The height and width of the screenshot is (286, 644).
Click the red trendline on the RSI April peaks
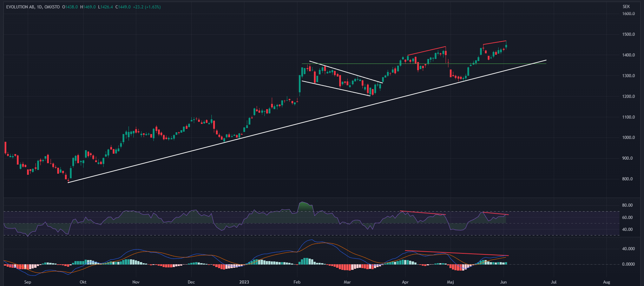pyautogui.click(x=422, y=213)
